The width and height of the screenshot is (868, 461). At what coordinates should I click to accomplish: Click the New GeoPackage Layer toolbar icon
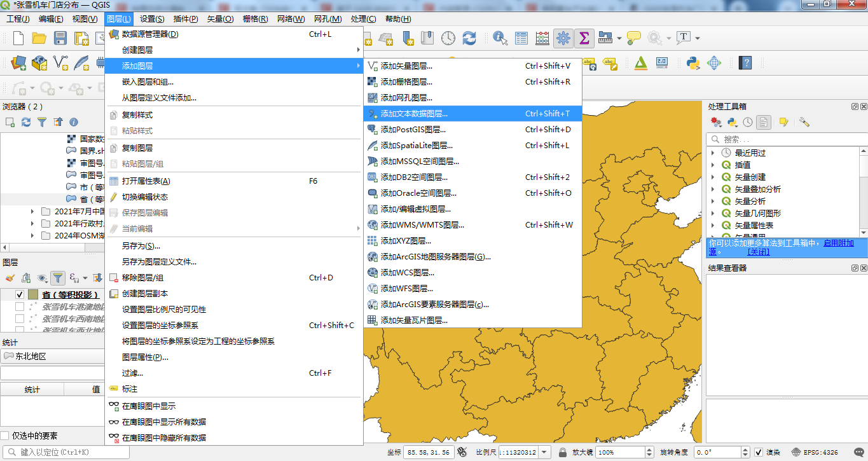tap(39, 63)
